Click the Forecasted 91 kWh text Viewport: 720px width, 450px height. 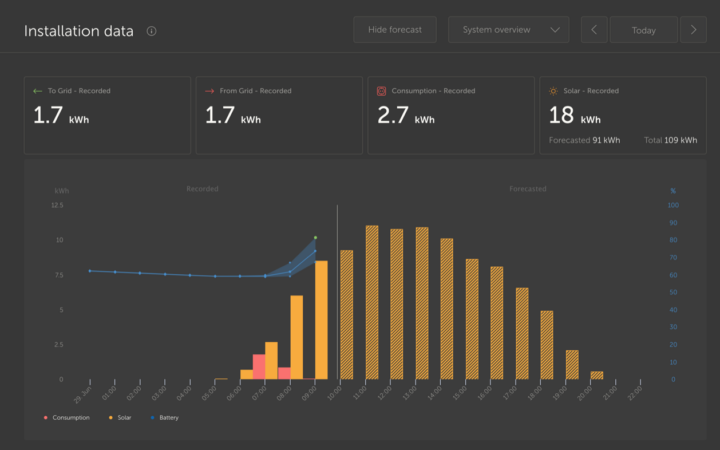tap(585, 140)
